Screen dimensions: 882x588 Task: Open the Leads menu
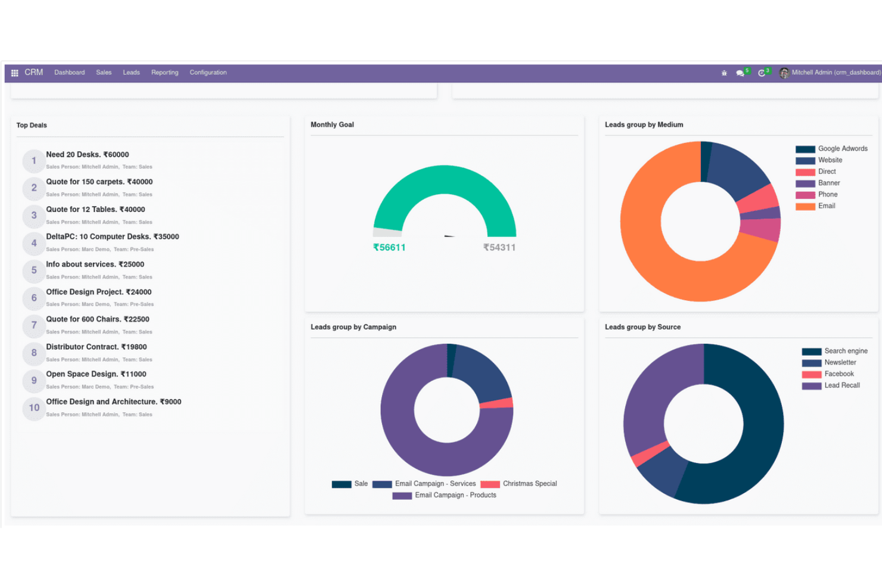click(131, 73)
